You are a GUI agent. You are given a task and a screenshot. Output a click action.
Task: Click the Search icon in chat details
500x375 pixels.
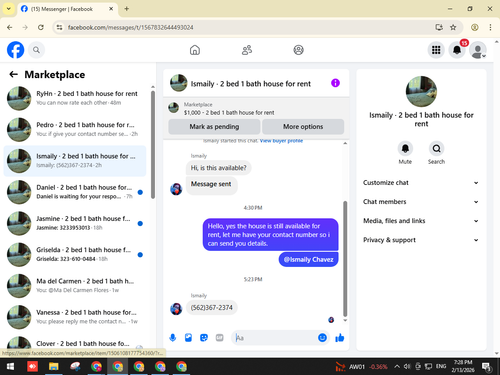point(436,148)
